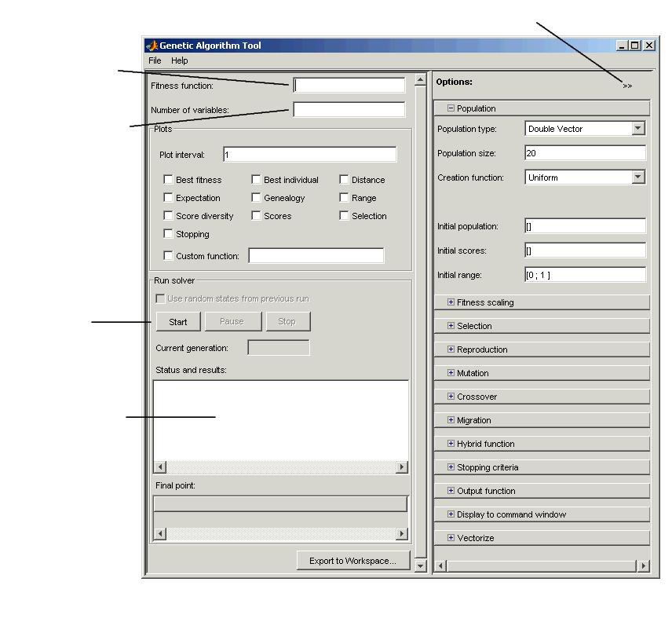This screenshot has height=622, width=672.
Task: Click the Status and results text area
Action: pyautogui.click(x=281, y=420)
